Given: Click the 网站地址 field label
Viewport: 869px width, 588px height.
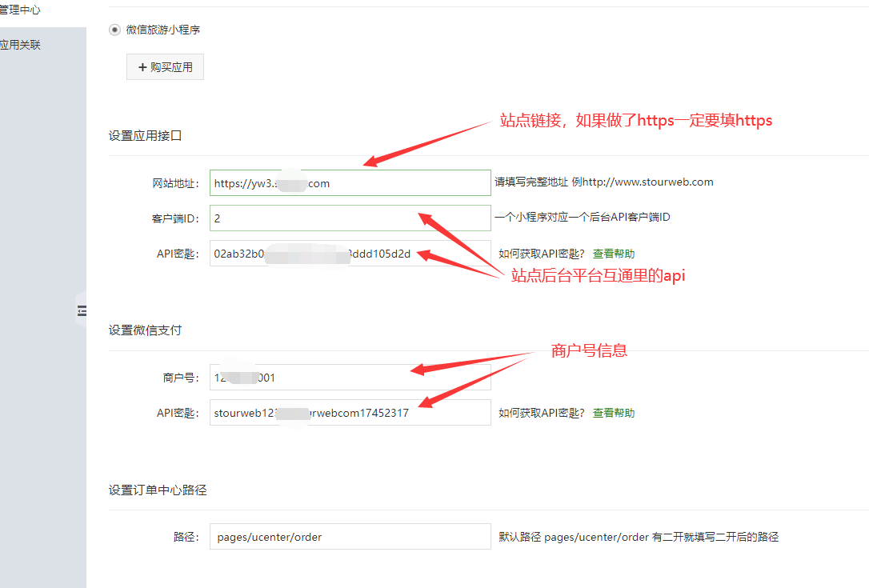Looking at the screenshot, I should [x=175, y=183].
